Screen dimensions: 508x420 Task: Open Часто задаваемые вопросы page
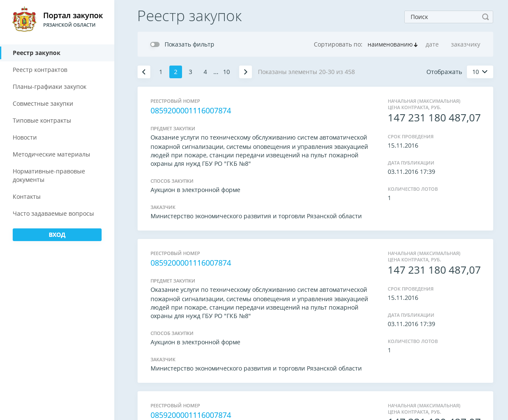pyautogui.click(x=53, y=214)
